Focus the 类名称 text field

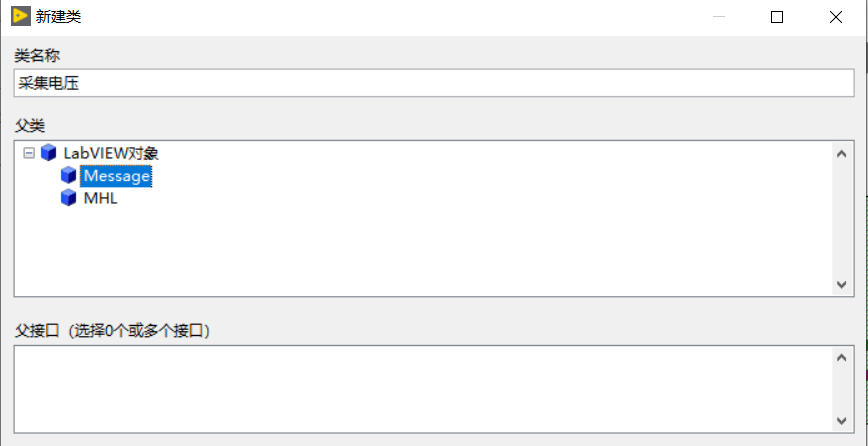(434, 83)
